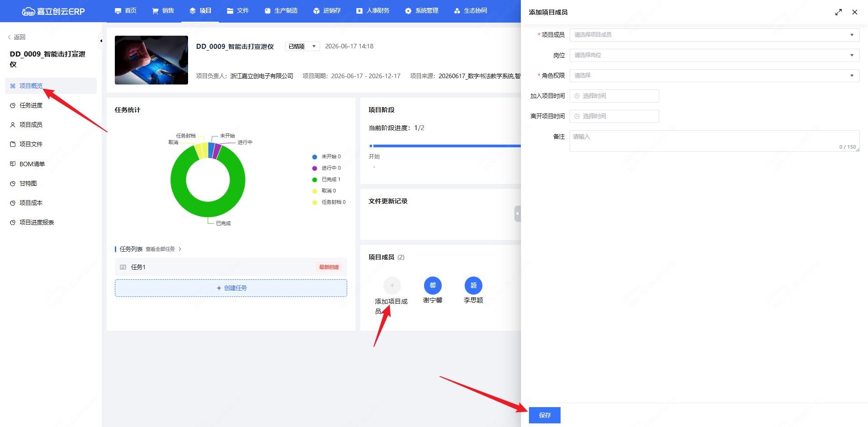Click the 项目成本 sidebar icon

click(x=13, y=203)
